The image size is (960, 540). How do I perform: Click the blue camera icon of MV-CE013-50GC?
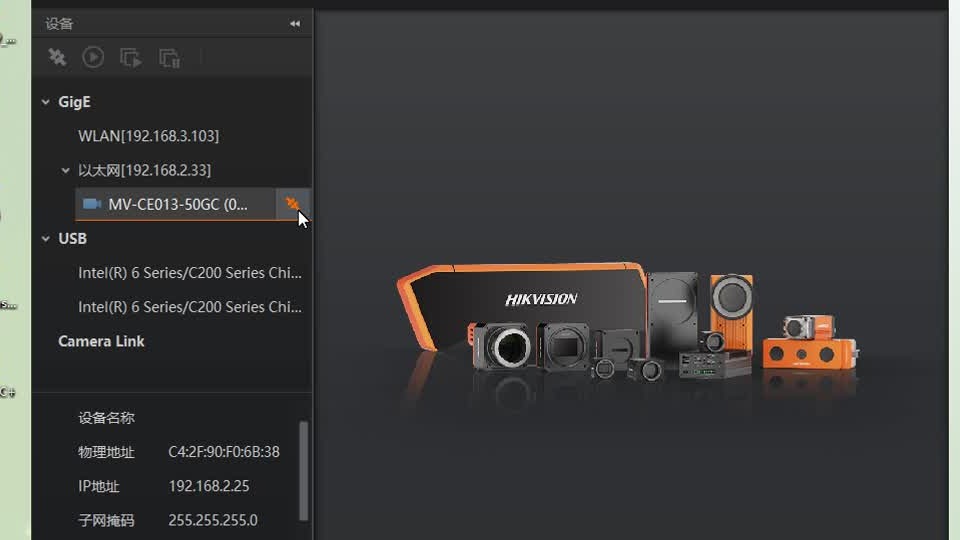pos(92,204)
